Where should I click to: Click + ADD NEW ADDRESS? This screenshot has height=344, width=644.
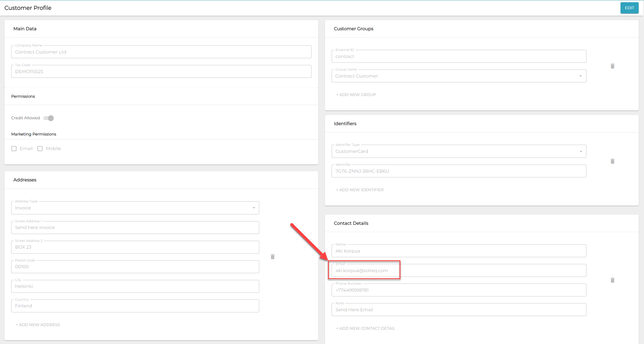coord(38,325)
